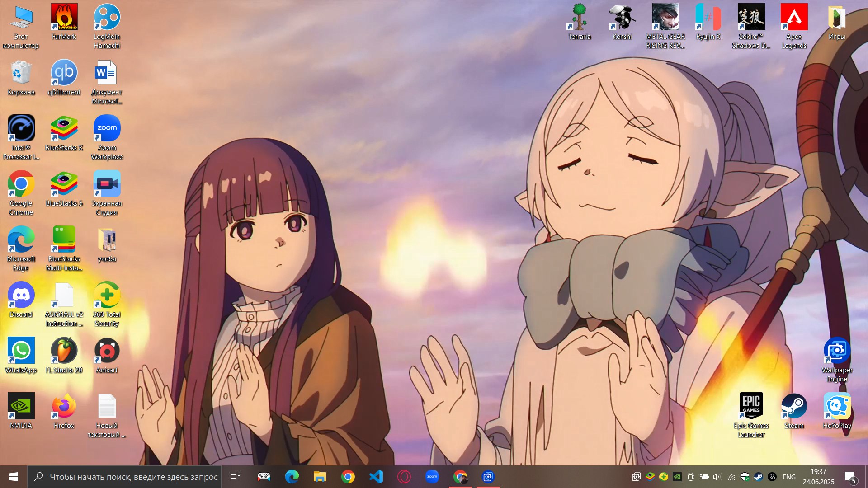Select the Epic Games Launcher shortcut
Viewport: 868px width, 488px height.
[751, 416]
